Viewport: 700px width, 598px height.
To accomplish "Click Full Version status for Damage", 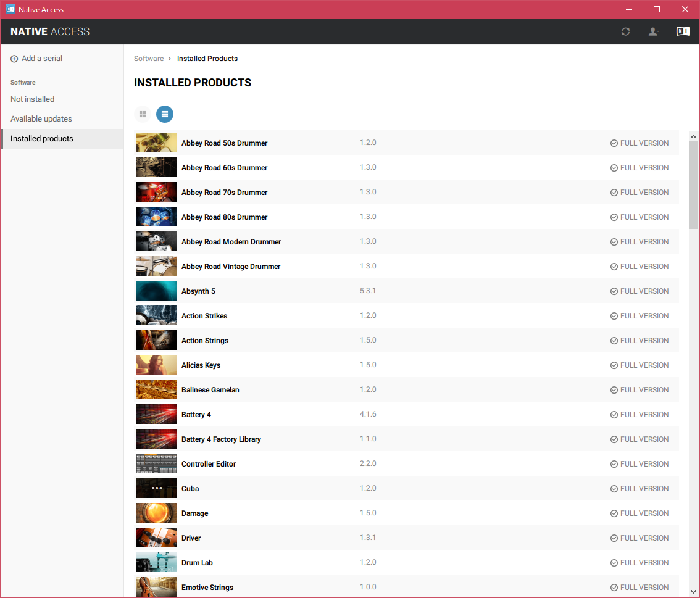I will coord(640,513).
